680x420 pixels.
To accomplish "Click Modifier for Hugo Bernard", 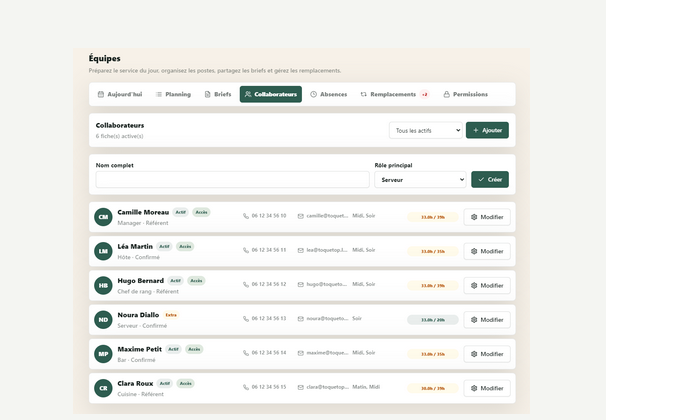I will pyautogui.click(x=487, y=285).
